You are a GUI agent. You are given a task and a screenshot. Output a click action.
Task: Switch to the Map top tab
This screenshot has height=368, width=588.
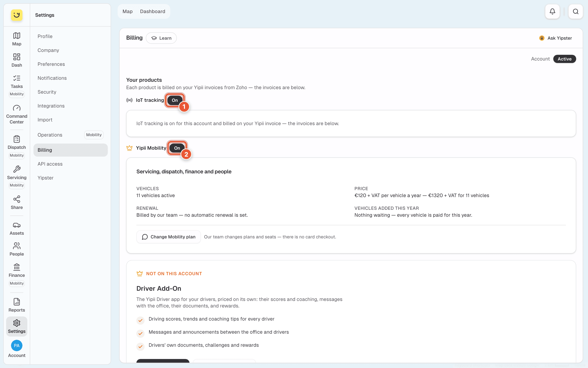click(127, 11)
